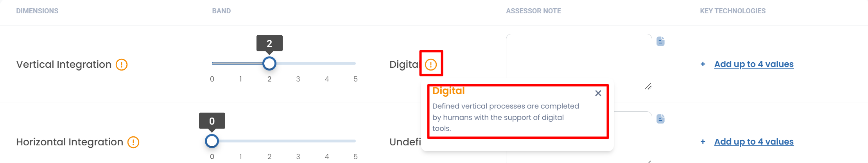Viewport: 868px width, 163px height.
Task: Click plus icon in Horizontal Integration technologies
Action: point(703,142)
